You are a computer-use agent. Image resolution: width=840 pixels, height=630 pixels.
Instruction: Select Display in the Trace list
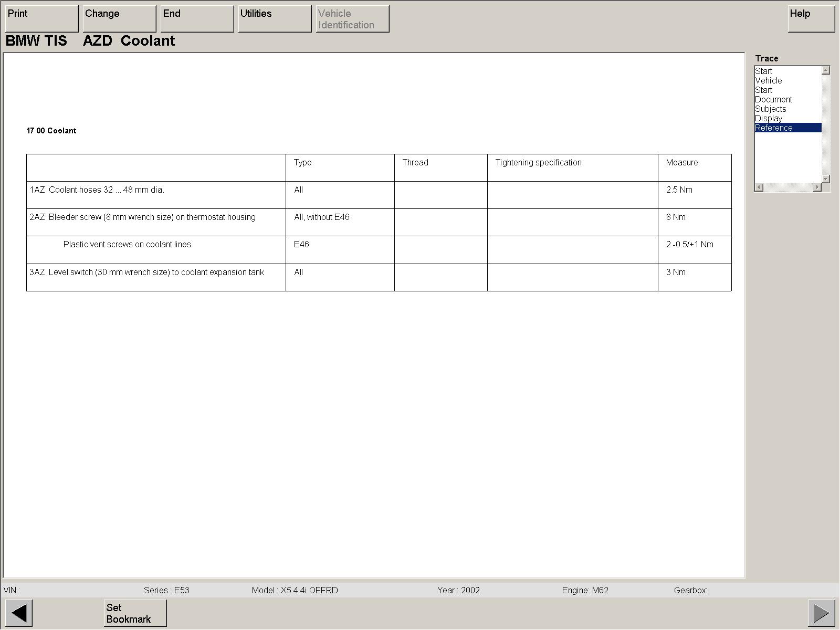tap(769, 119)
